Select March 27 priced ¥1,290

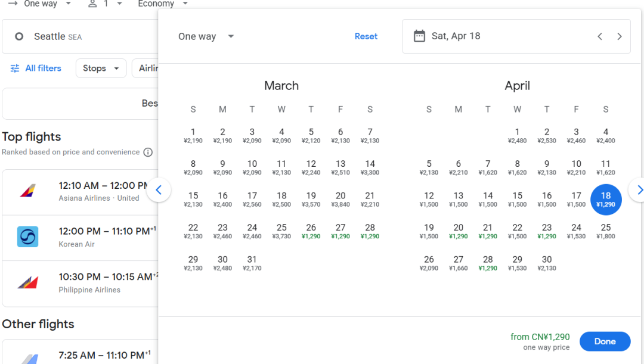point(340,232)
